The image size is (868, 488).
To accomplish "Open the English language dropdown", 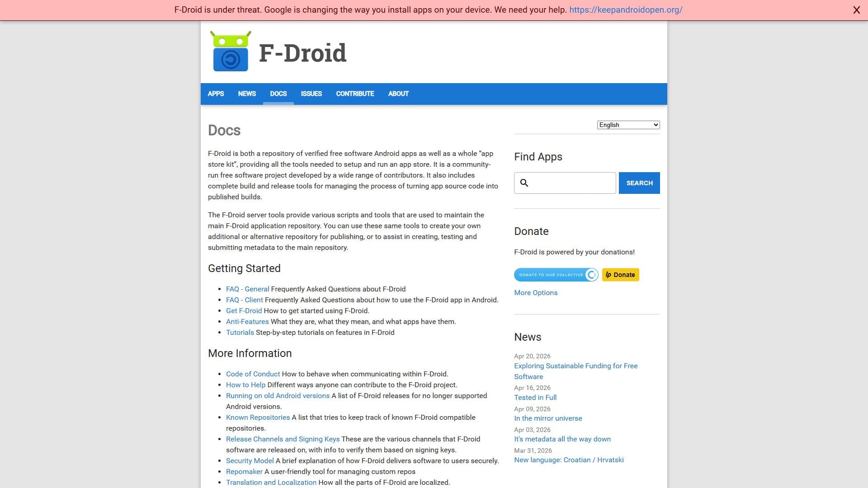I will pos(628,125).
